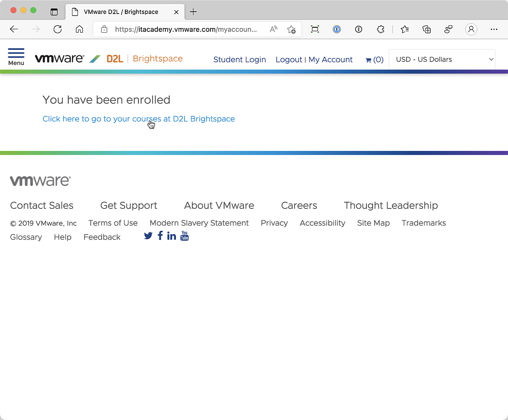The image size is (508, 420).
Task: Open the Modern Slavery Statement link
Action: [x=199, y=223]
